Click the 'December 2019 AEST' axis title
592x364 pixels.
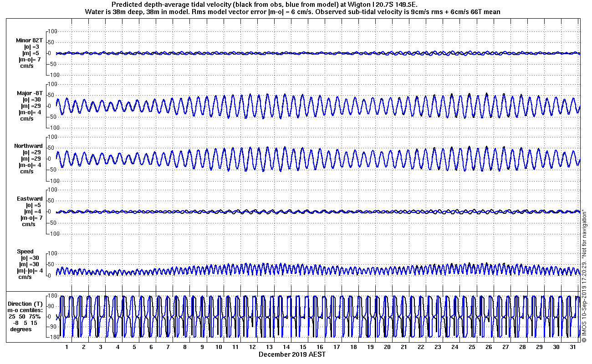292,354
